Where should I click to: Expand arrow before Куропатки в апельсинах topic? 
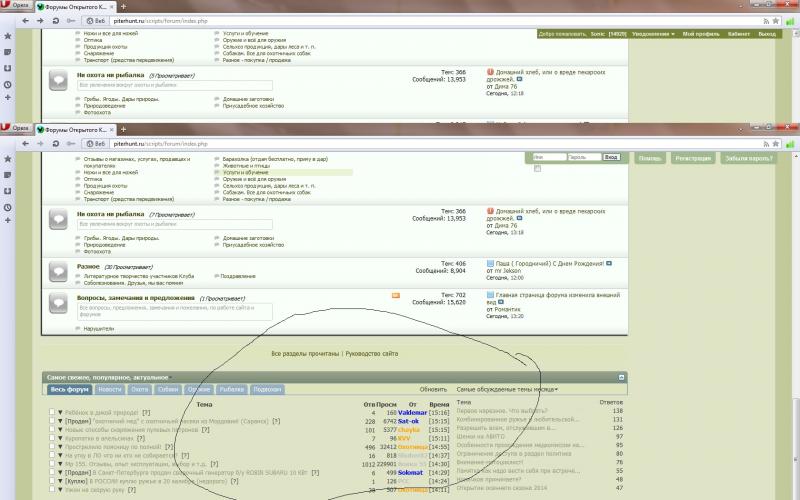point(60,437)
